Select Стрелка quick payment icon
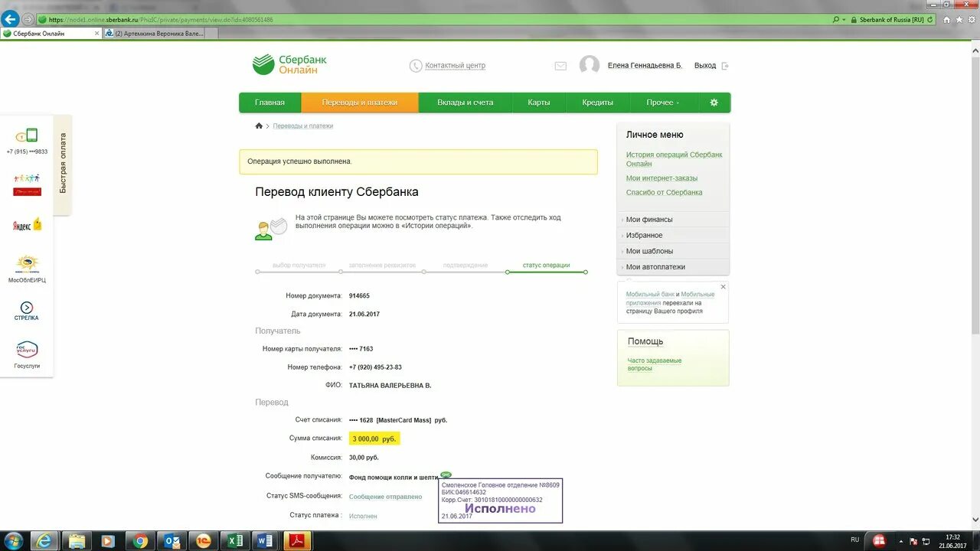The image size is (980, 551). click(x=27, y=311)
